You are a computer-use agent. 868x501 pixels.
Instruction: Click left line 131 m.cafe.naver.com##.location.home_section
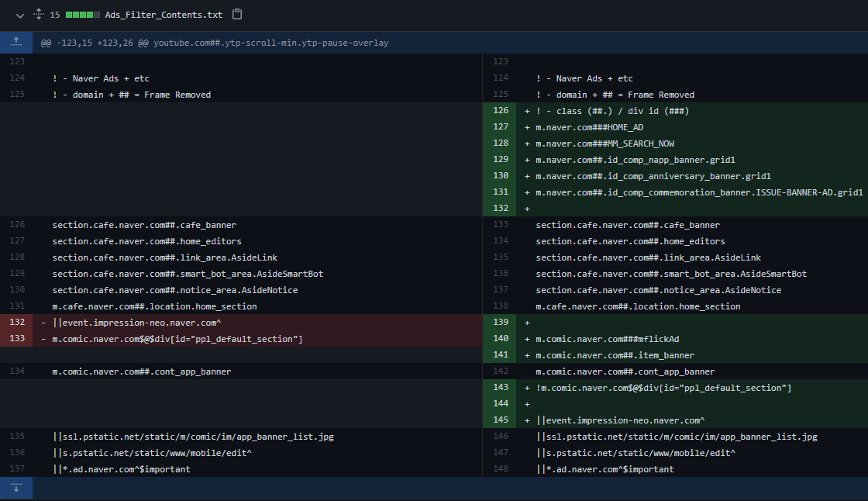click(154, 306)
